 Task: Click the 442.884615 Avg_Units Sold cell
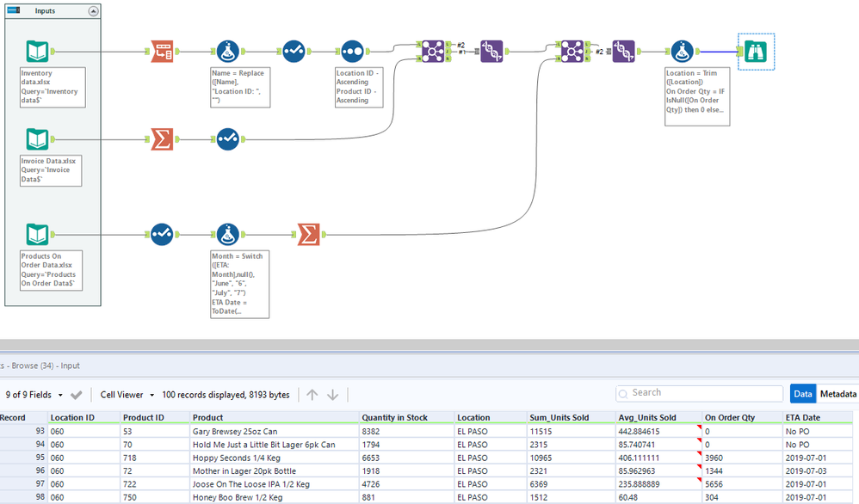659,431
